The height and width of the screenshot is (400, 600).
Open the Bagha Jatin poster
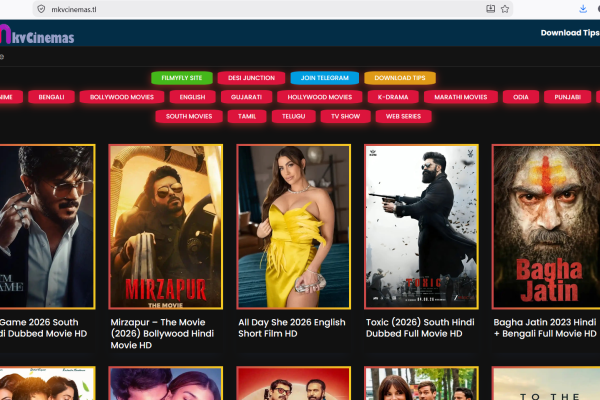point(546,227)
